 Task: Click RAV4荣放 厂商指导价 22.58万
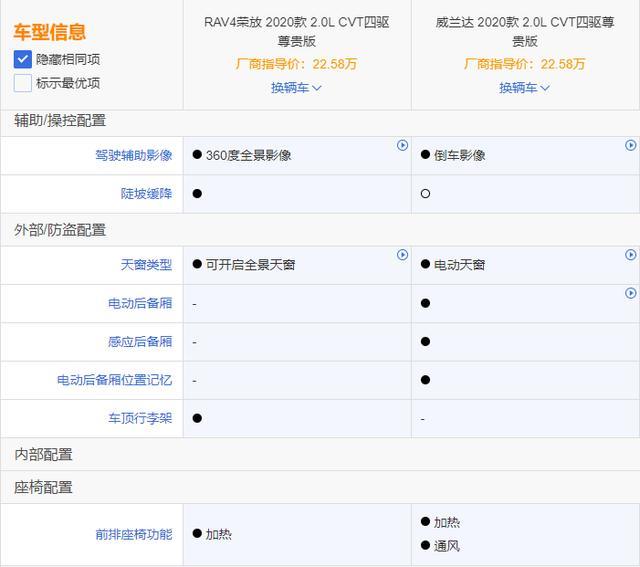coord(296,64)
